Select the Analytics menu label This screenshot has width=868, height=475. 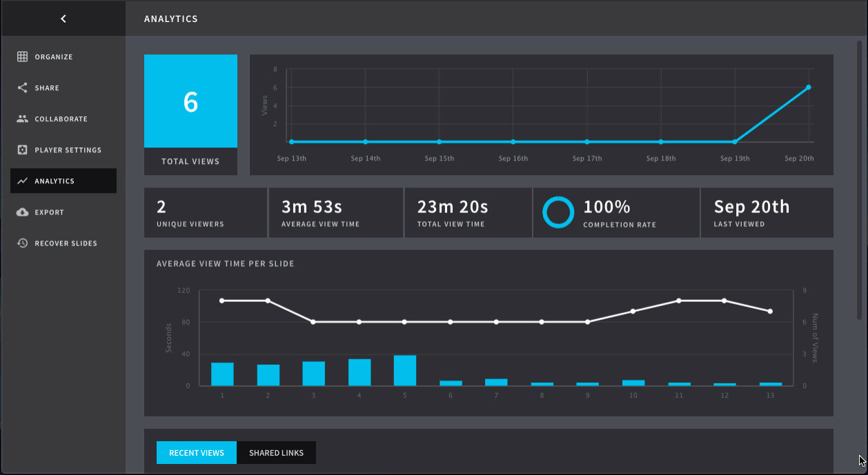pos(55,181)
